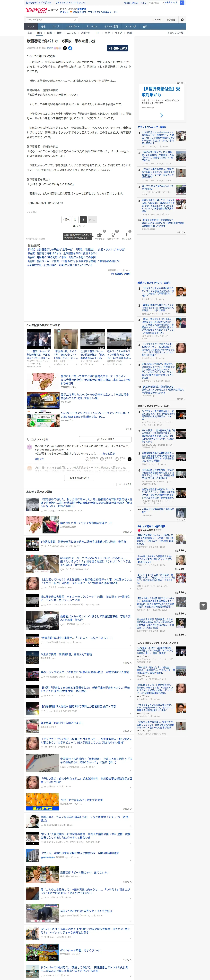
Task: Open the トピックス一覧 link
Action: (x=175, y=33)
